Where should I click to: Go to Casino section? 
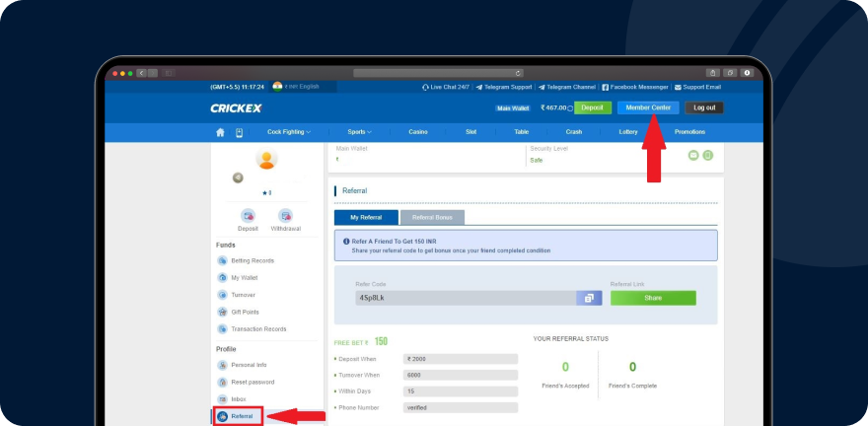pos(418,132)
